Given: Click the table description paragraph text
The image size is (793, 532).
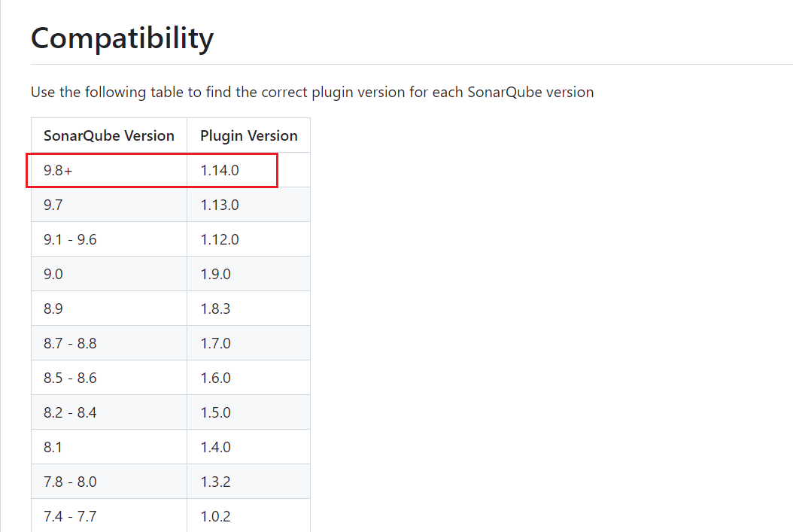Looking at the screenshot, I should [312, 92].
